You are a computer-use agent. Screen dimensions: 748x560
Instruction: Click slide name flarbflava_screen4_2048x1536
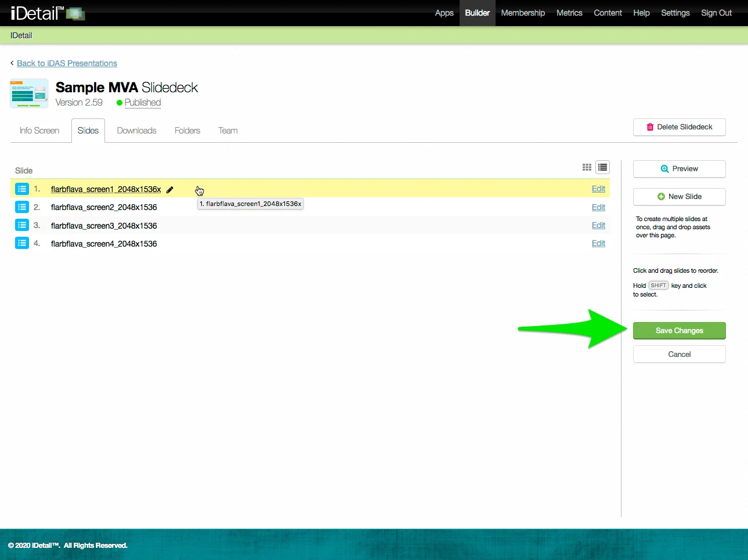click(x=104, y=244)
